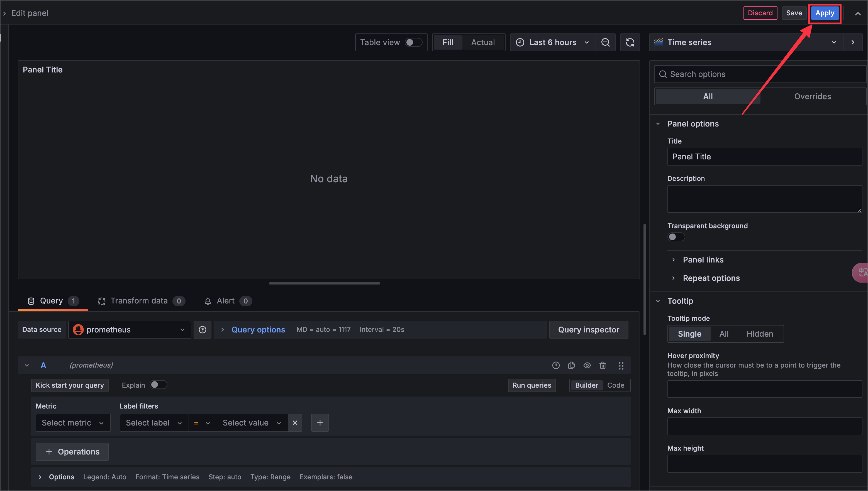Click Run queries button

531,385
